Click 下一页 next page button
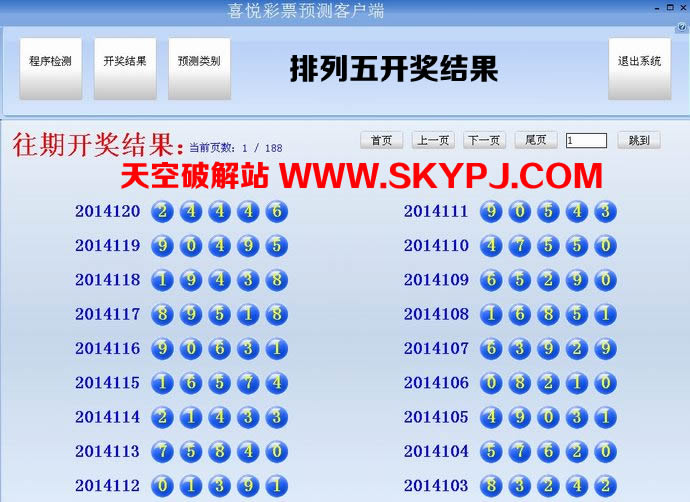The width and height of the screenshot is (690, 502). 484,141
